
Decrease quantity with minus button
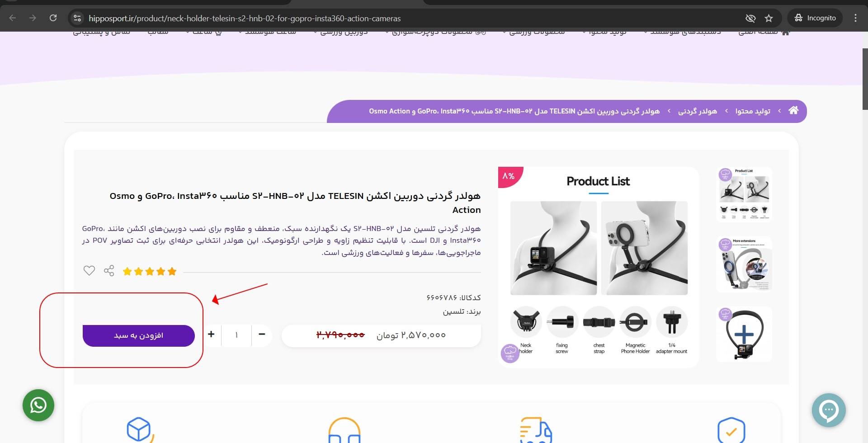(262, 335)
